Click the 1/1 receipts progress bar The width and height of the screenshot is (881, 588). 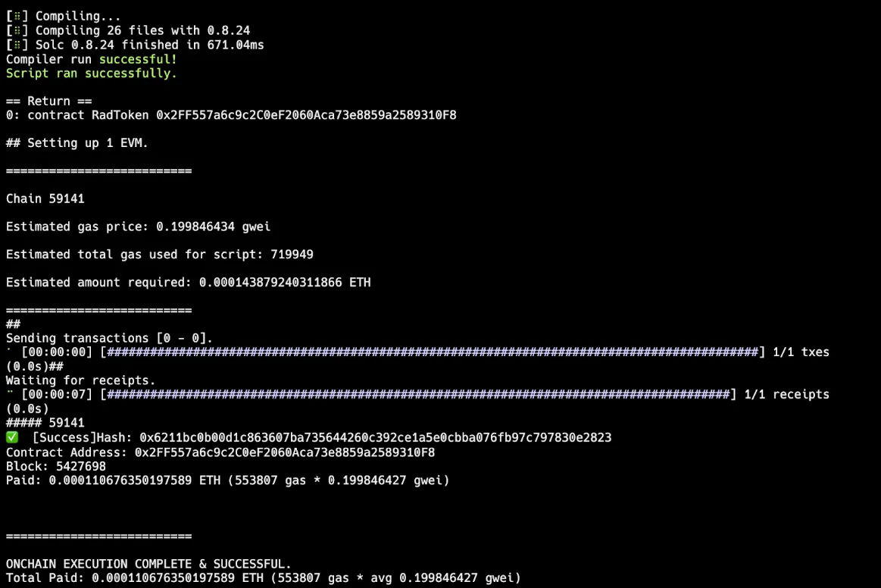(418, 395)
